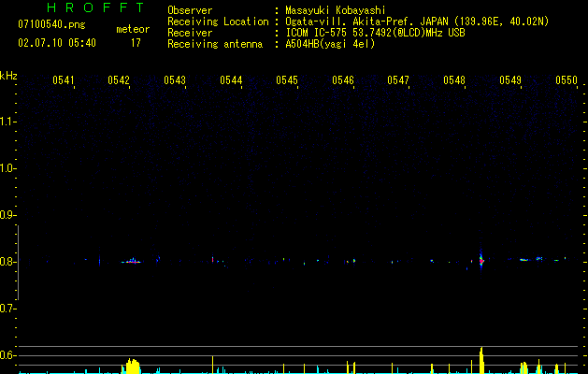Click the Observer label
This screenshot has width=588, height=374.
[x=190, y=10]
